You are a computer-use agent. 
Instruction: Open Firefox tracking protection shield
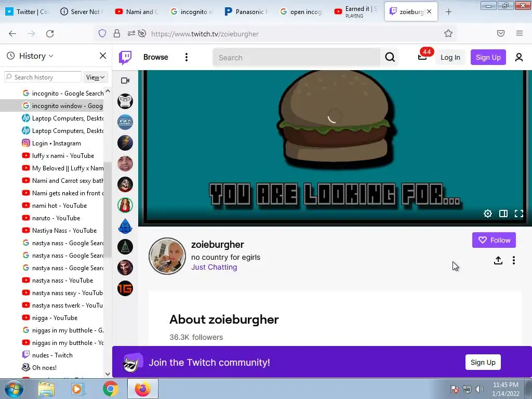pos(102,33)
